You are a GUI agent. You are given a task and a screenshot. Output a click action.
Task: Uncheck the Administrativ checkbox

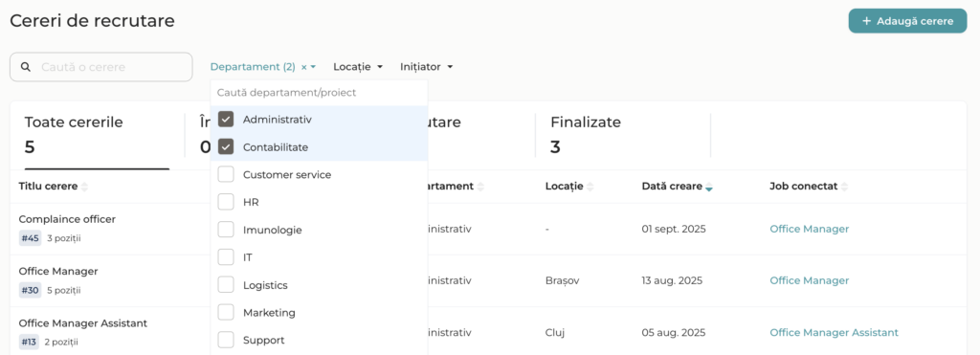tap(226, 120)
